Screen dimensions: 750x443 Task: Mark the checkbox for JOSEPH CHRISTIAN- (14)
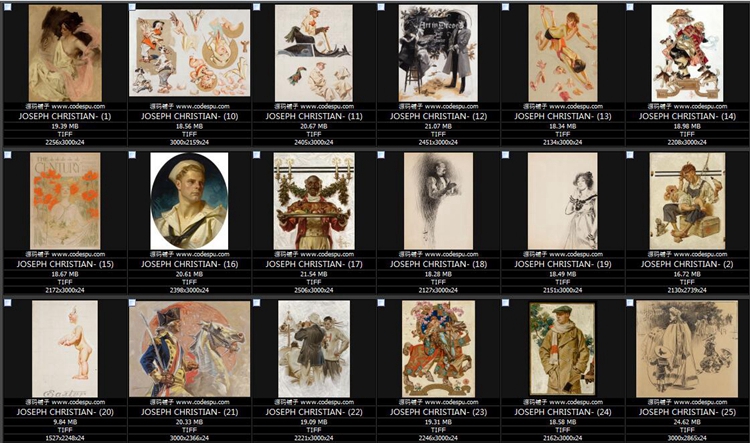coord(632,7)
